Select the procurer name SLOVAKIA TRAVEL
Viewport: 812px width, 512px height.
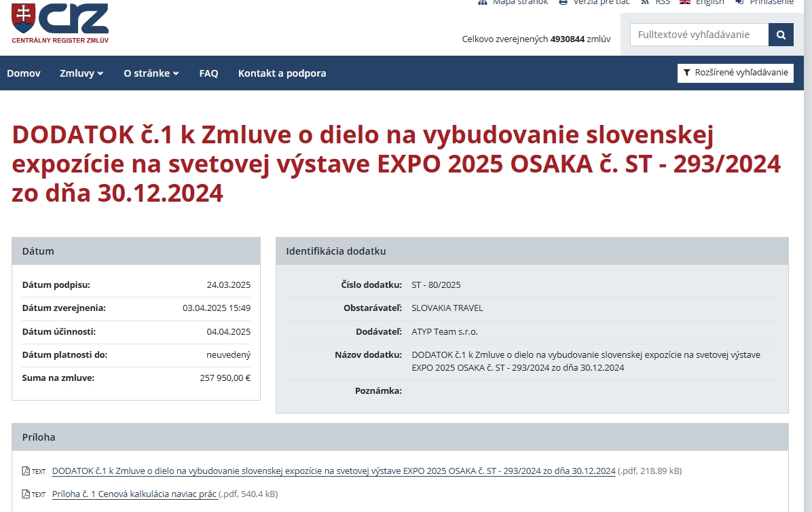[x=447, y=308]
